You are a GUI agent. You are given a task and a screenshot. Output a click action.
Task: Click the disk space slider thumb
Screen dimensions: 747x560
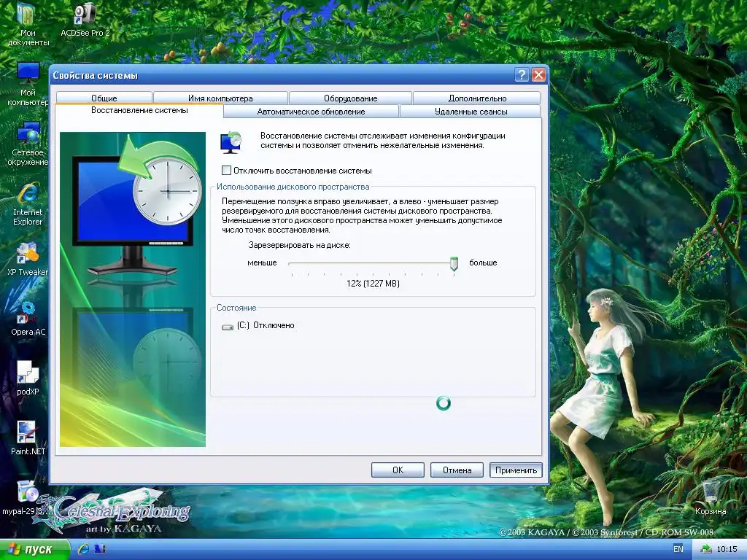[x=454, y=264]
